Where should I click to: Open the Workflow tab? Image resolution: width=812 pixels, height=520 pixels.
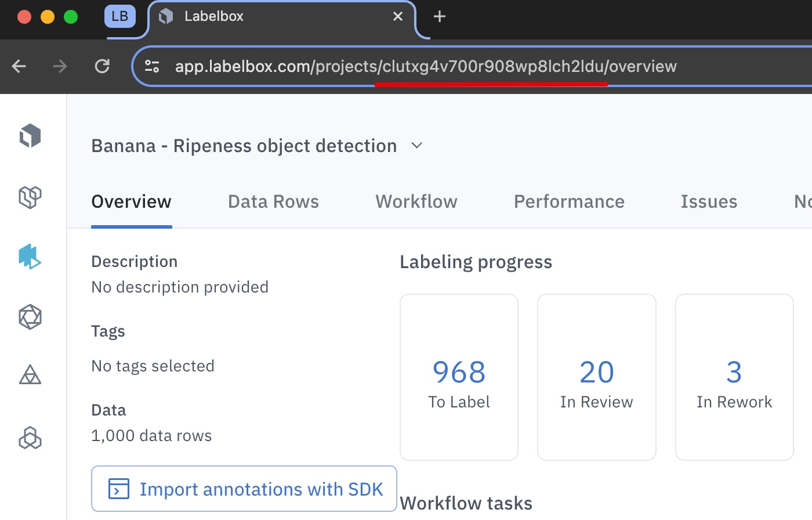[416, 201]
